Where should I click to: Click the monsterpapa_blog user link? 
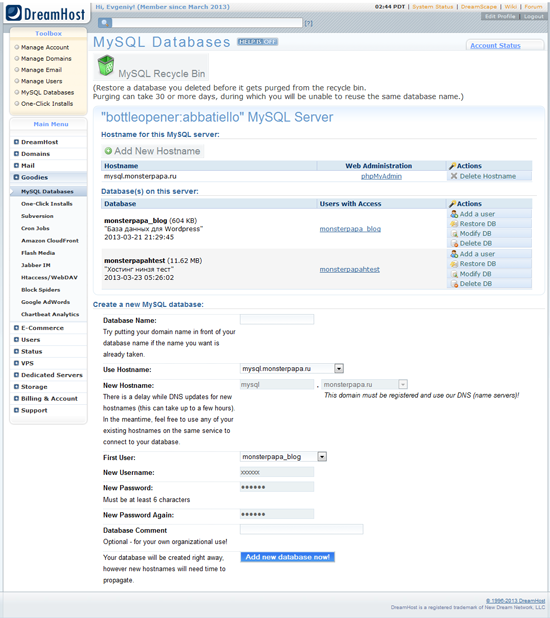350,229
